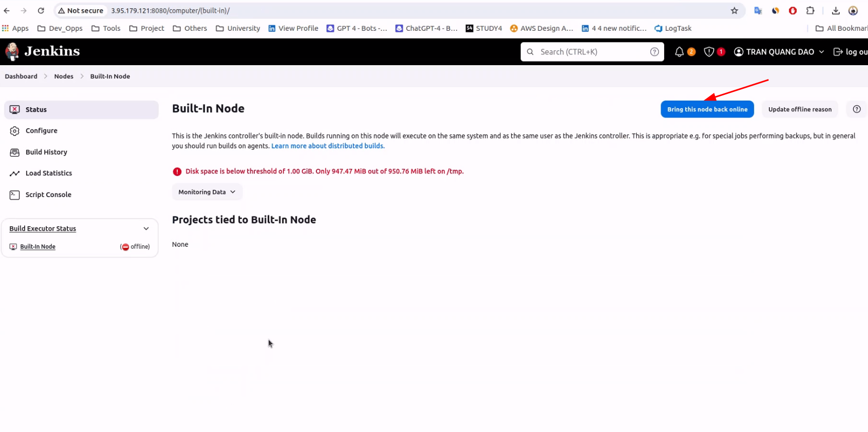Open the browser downloads icon
The width and height of the screenshot is (868, 432).
836,11
